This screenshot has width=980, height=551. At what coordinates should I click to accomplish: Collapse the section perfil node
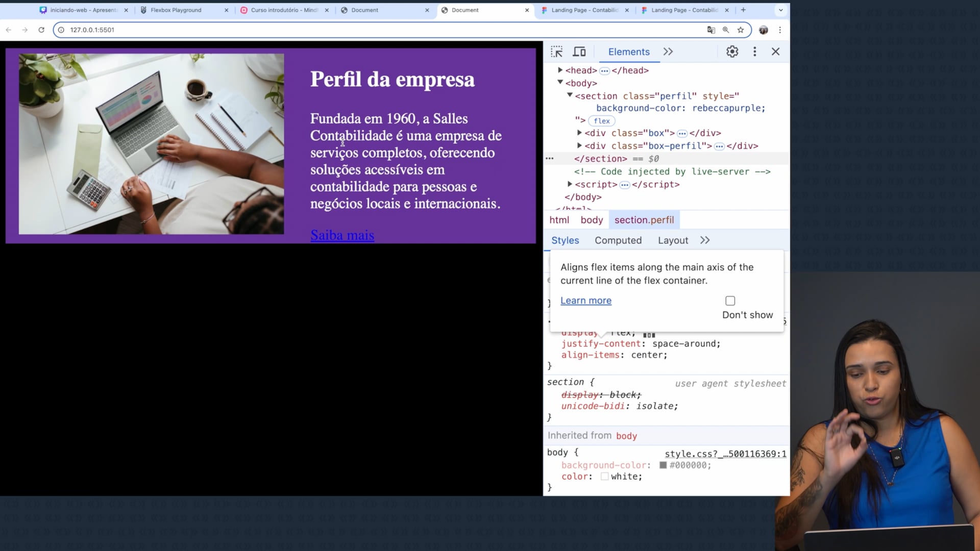coord(570,95)
